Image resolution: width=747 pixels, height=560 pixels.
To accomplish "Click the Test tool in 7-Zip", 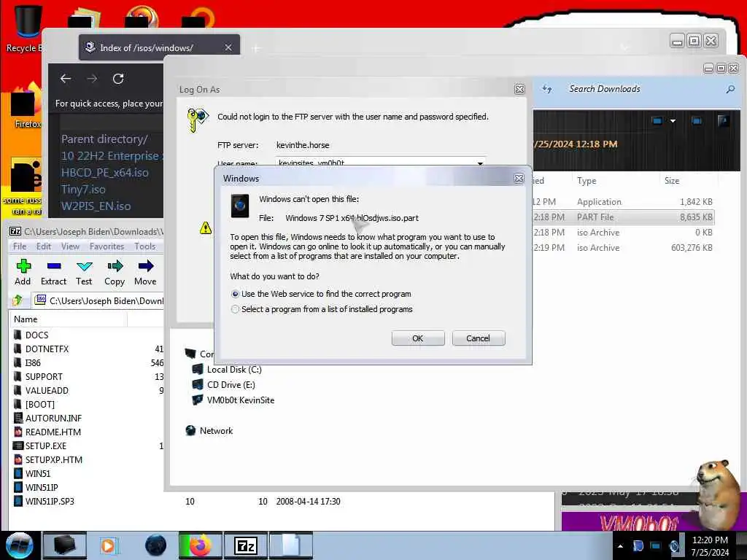I will coord(84,273).
